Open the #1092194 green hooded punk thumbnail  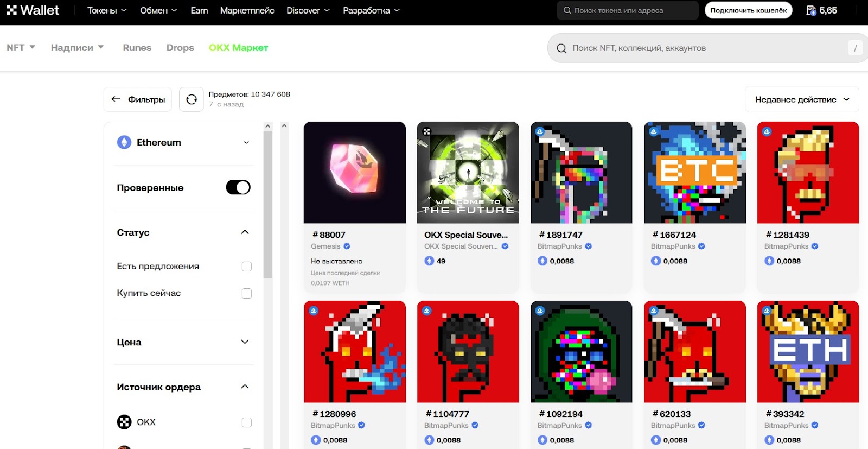pyautogui.click(x=582, y=352)
